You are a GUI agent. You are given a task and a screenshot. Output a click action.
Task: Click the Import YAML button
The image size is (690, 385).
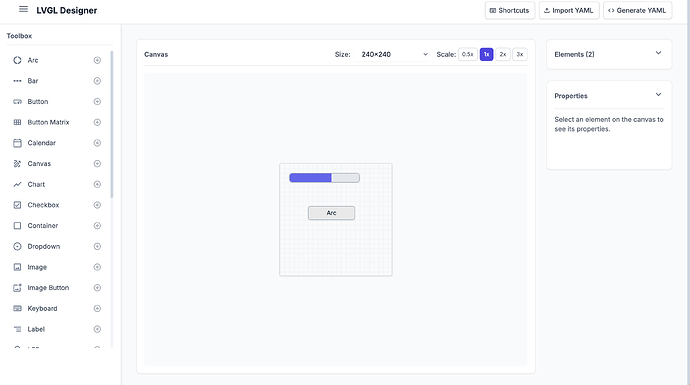(569, 11)
